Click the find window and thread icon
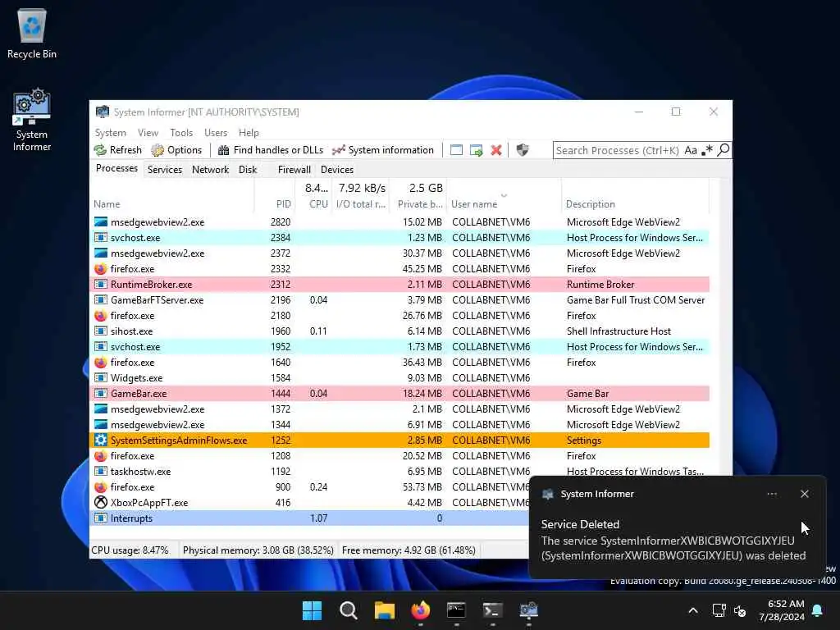The image size is (840, 630). tap(477, 150)
